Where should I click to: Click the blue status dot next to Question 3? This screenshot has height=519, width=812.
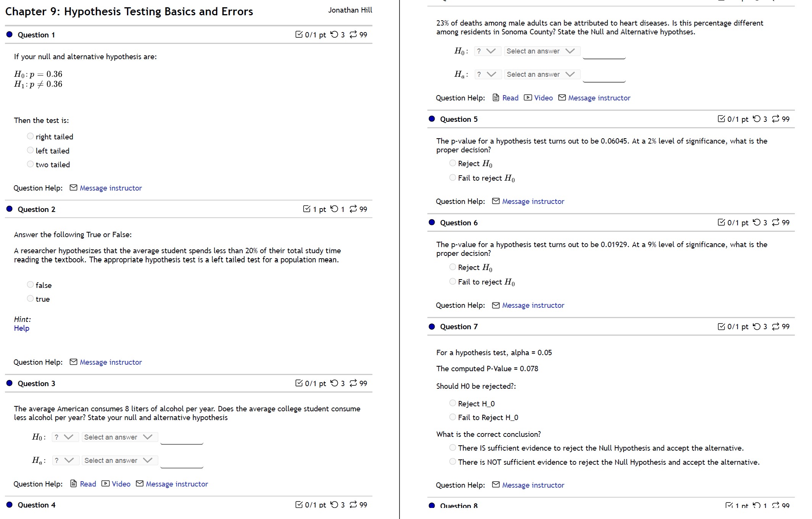click(x=10, y=383)
